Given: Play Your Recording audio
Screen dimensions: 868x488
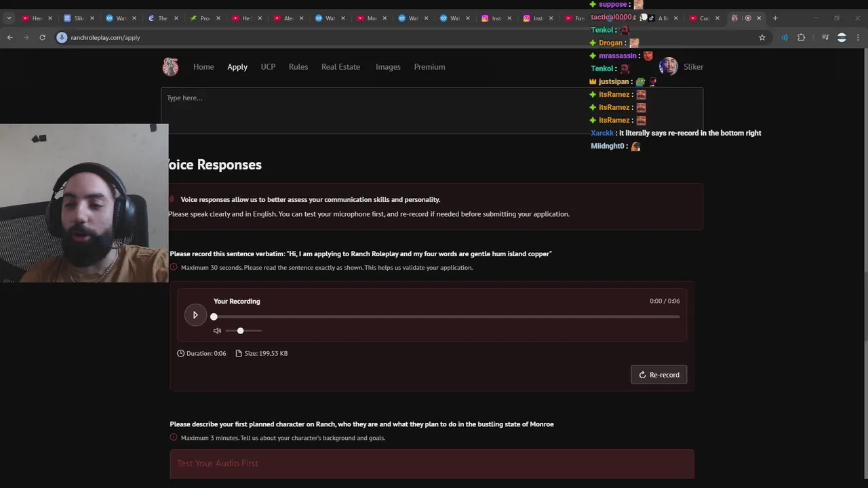Looking at the screenshot, I should (195, 314).
